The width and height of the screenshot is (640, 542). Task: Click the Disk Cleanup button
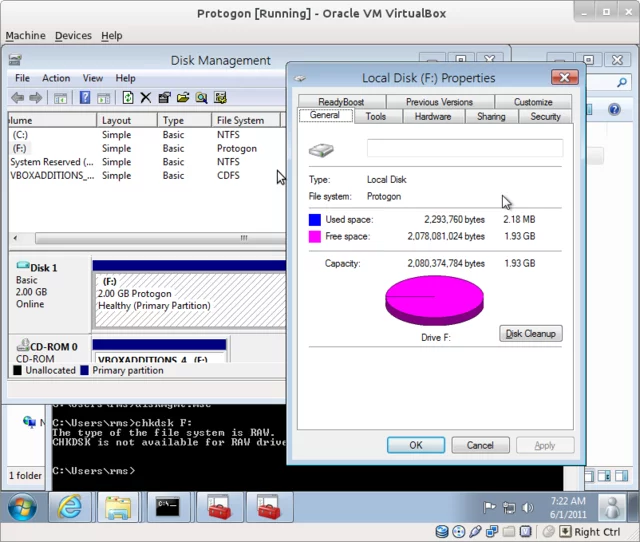(531, 333)
